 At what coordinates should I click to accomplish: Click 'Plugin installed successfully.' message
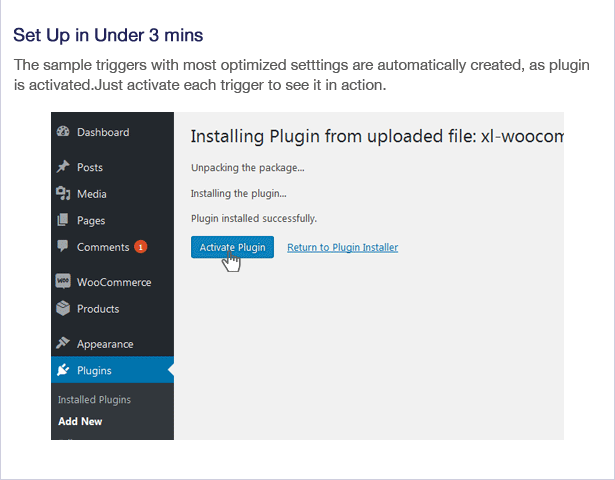(254, 218)
